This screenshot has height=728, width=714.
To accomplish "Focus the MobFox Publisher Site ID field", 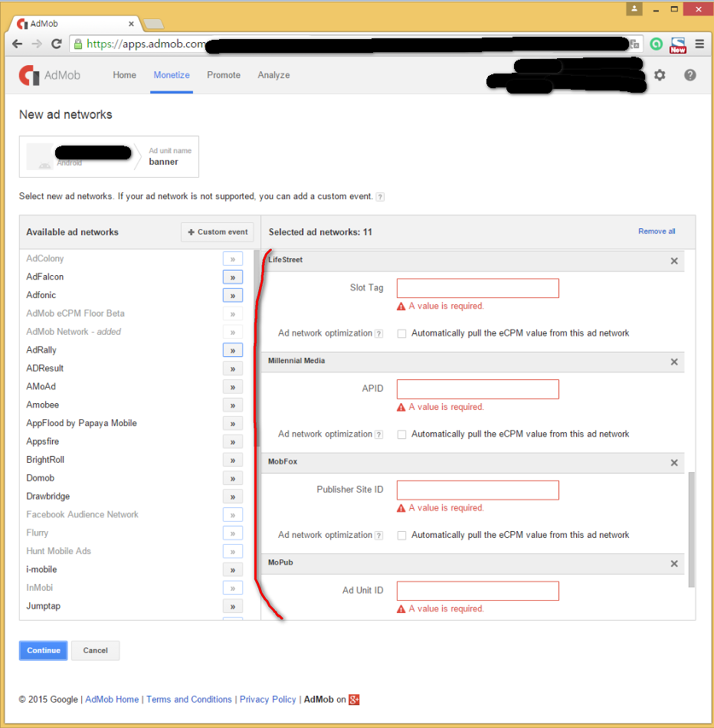I will coord(478,490).
